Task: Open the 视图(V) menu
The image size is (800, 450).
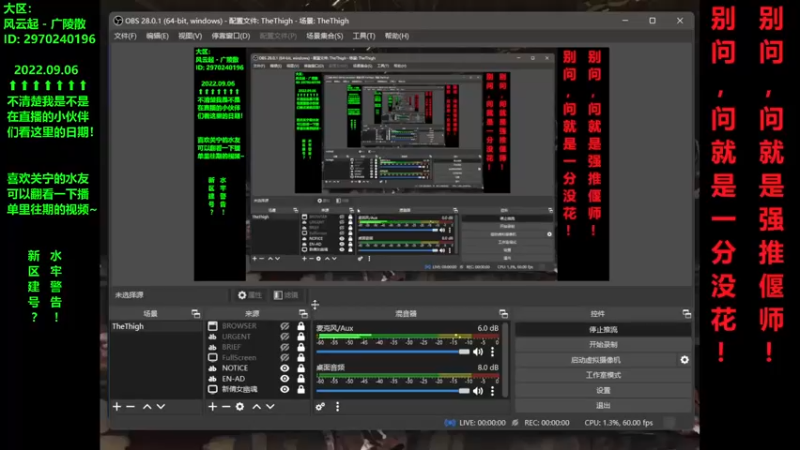Action: point(190,36)
